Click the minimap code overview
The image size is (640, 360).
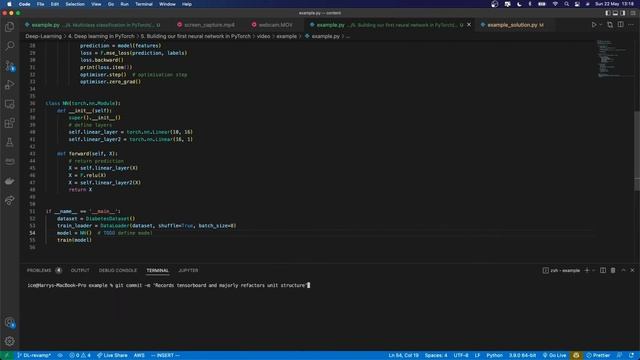(x=614, y=58)
